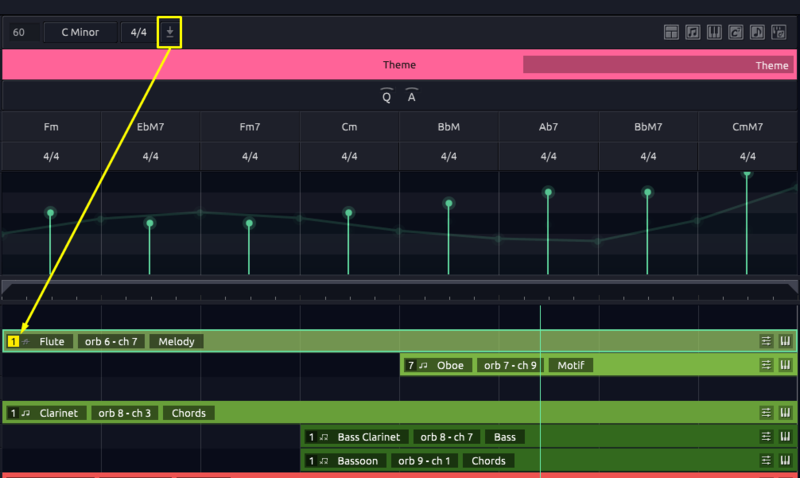Click piano icon on Bassoon track
This screenshot has width=800, height=478.
click(785, 461)
